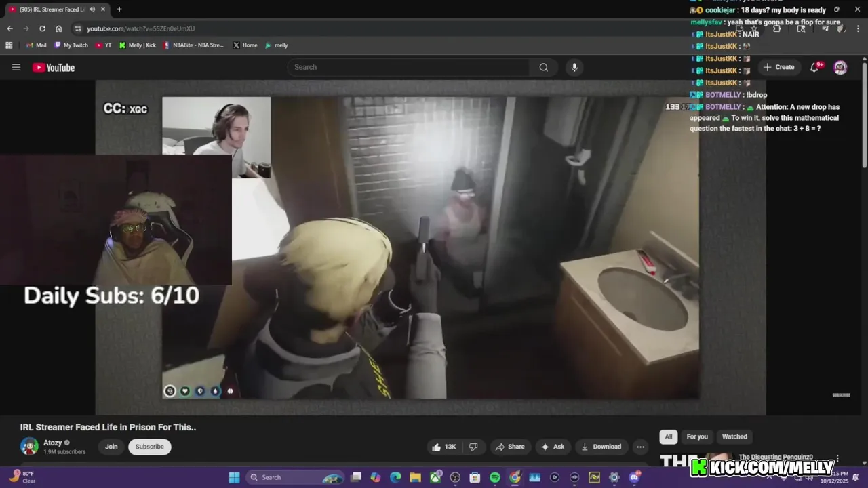Open Xbox app from taskbar
Image resolution: width=868 pixels, height=488 pixels.
[435, 477]
